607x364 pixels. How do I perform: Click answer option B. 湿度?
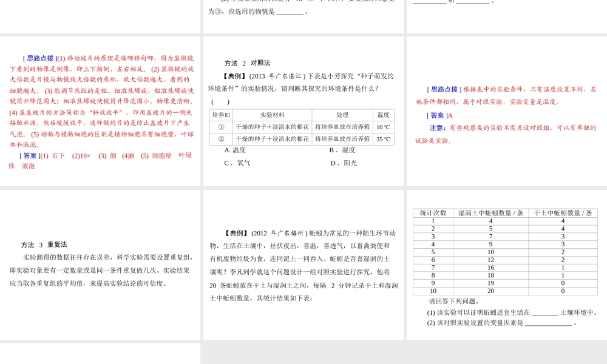[342, 150]
